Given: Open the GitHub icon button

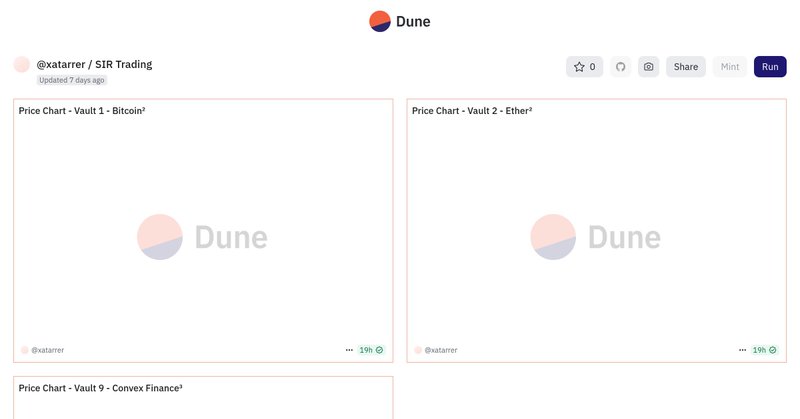Looking at the screenshot, I should pyautogui.click(x=620, y=67).
